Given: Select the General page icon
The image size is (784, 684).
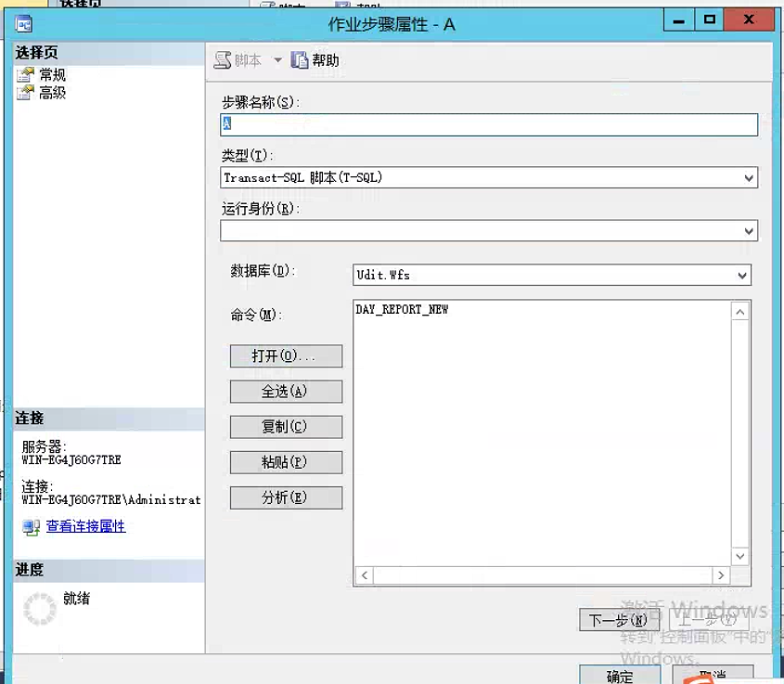Looking at the screenshot, I should pos(25,75).
